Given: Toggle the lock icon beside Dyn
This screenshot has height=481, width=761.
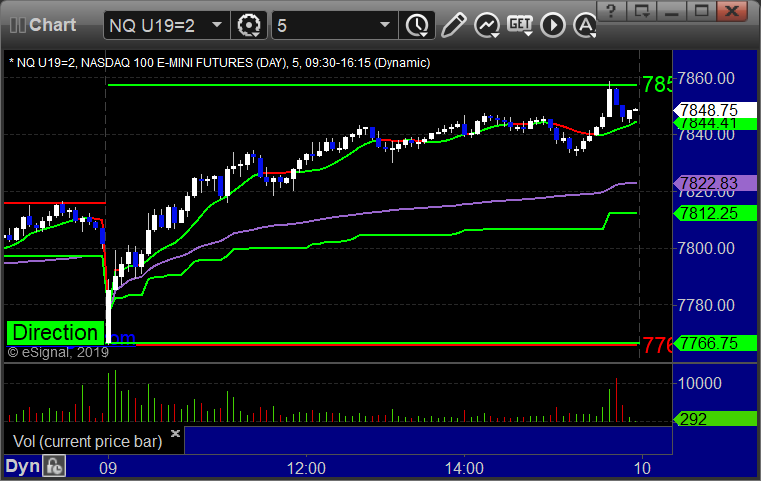Looking at the screenshot, I should [x=54, y=466].
